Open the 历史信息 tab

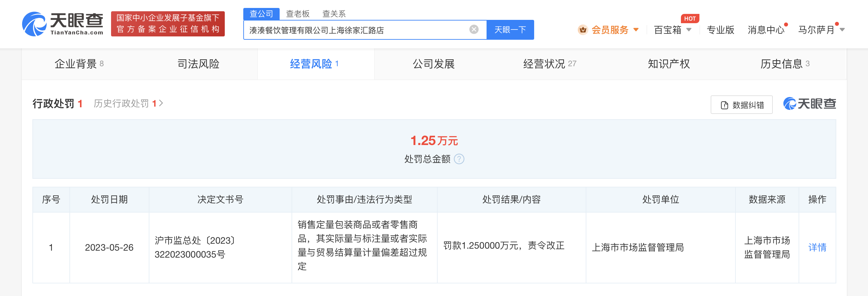coord(785,64)
